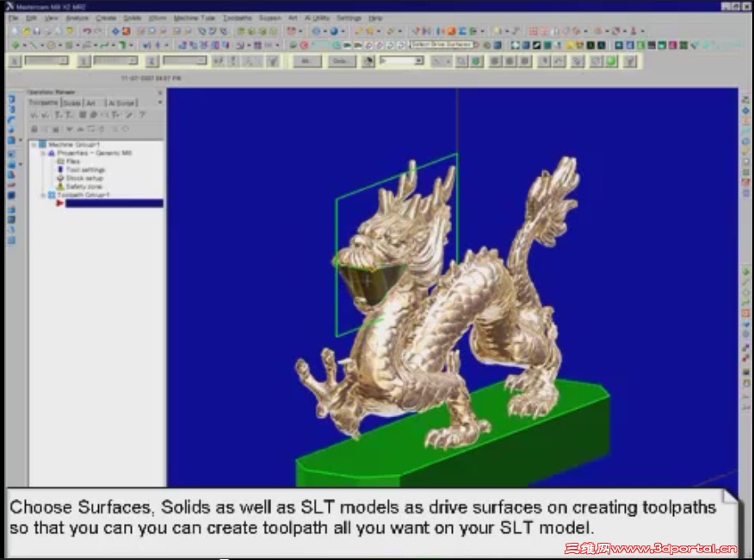Expand the Machine Group-1 tree node
The height and width of the screenshot is (560, 754).
click(34, 145)
